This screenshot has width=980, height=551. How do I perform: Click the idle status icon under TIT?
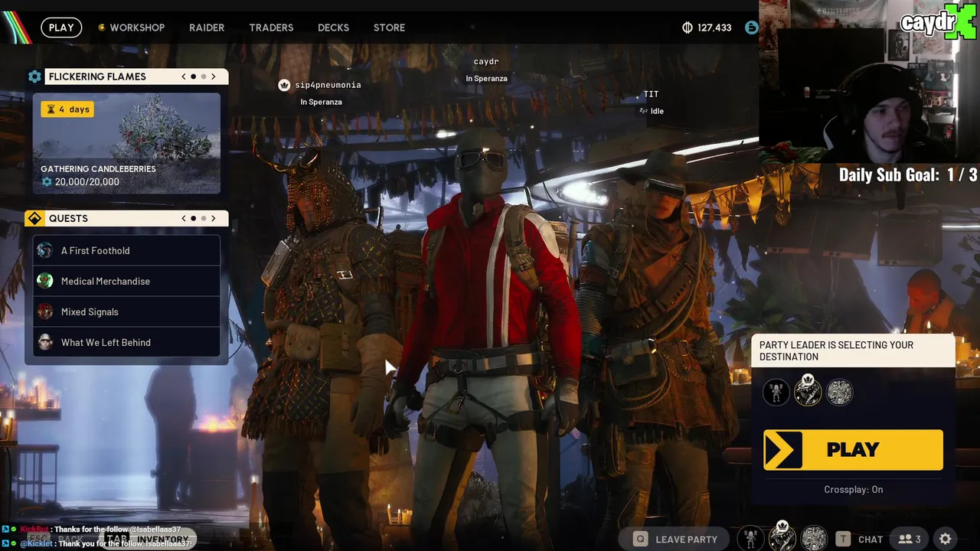(644, 111)
